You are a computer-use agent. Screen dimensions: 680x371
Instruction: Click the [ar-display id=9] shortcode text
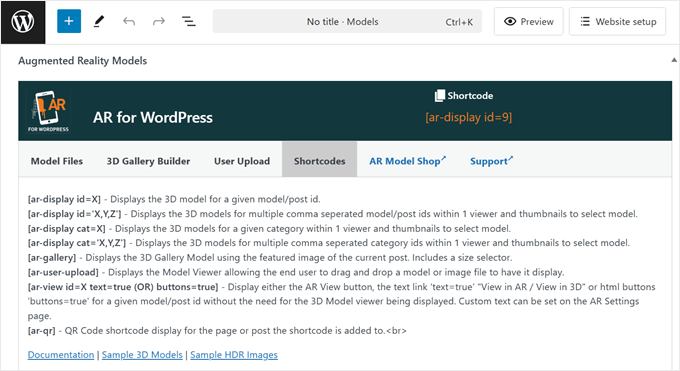point(468,117)
